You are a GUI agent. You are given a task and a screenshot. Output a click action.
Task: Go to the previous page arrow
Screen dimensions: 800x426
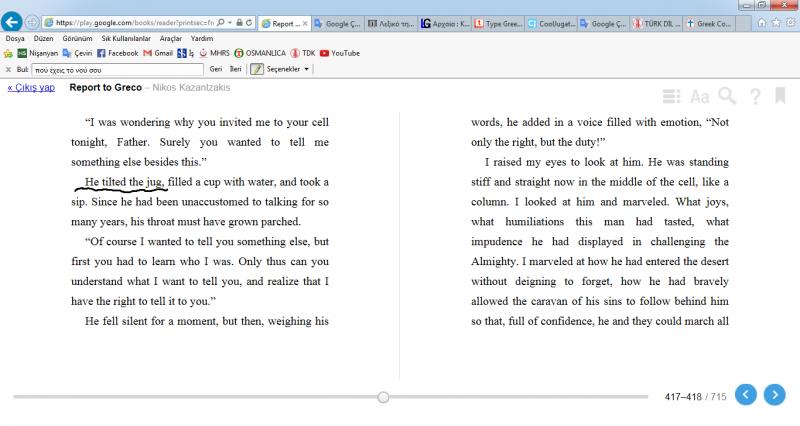[745, 395]
